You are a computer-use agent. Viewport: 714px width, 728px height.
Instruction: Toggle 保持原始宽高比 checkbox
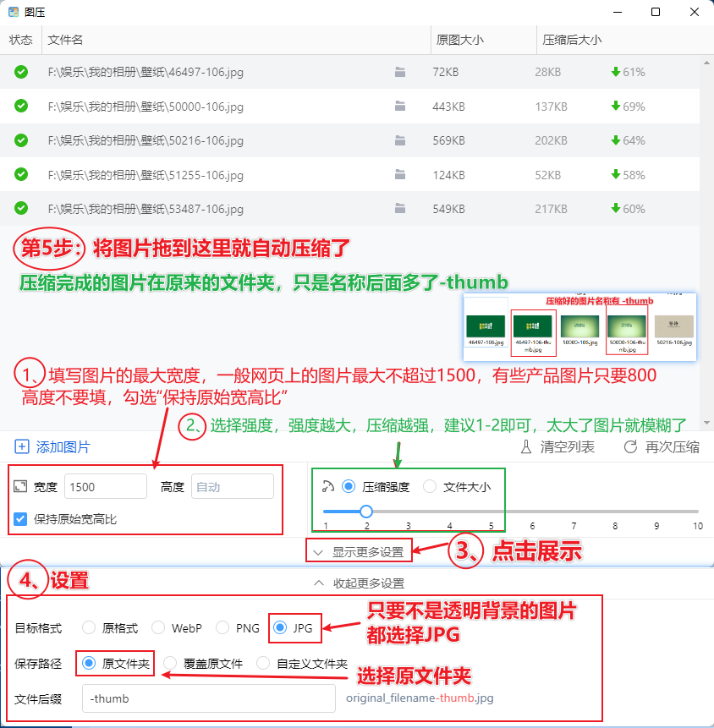(x=20, y=519)
